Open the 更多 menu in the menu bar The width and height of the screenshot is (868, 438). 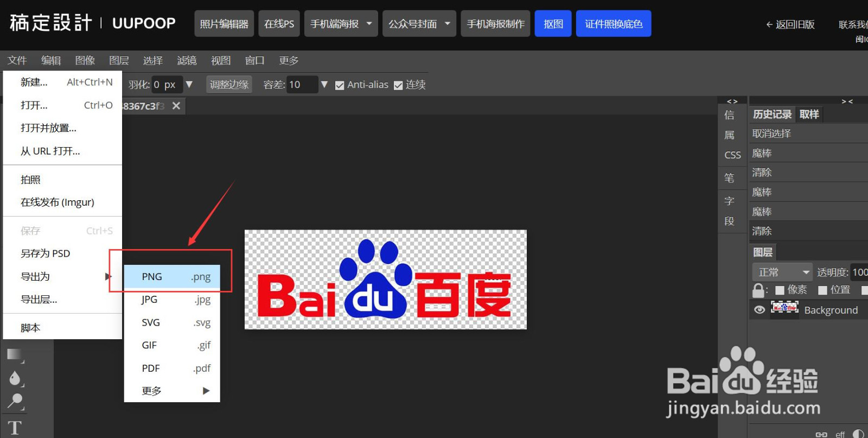(289, 60)
